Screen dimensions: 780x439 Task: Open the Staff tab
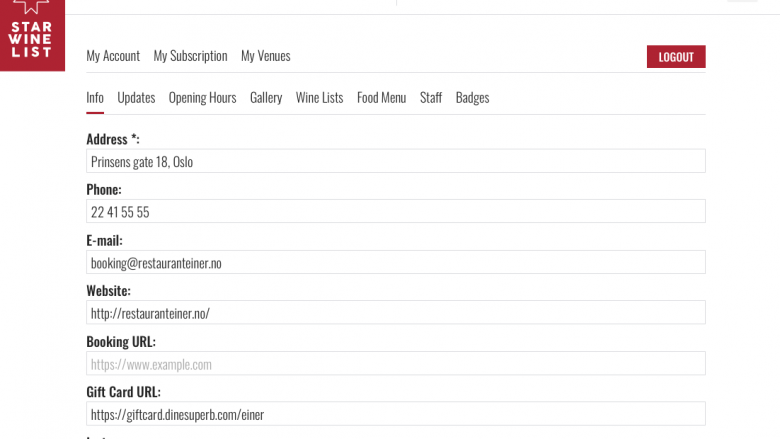[431, 97]
